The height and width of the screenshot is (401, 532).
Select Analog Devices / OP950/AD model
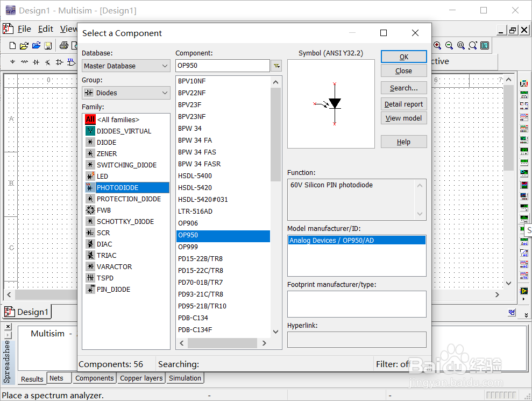(x=357, y=241)
